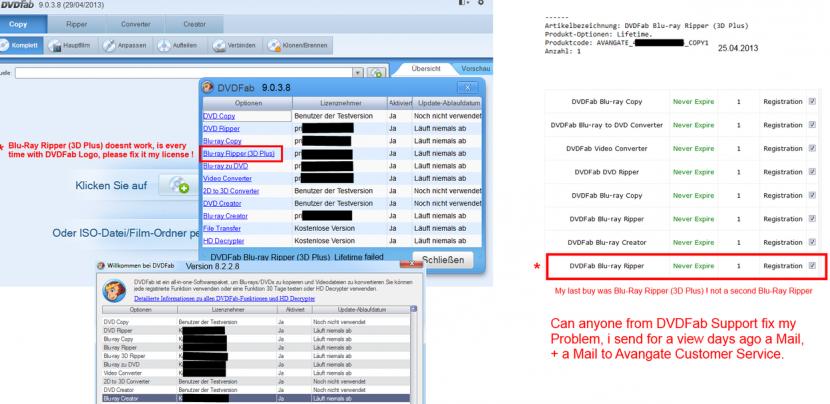Click 'Benutzer der Testversion' in DVD Creator row of 9.0.3.8 dialog

[333, 203]
